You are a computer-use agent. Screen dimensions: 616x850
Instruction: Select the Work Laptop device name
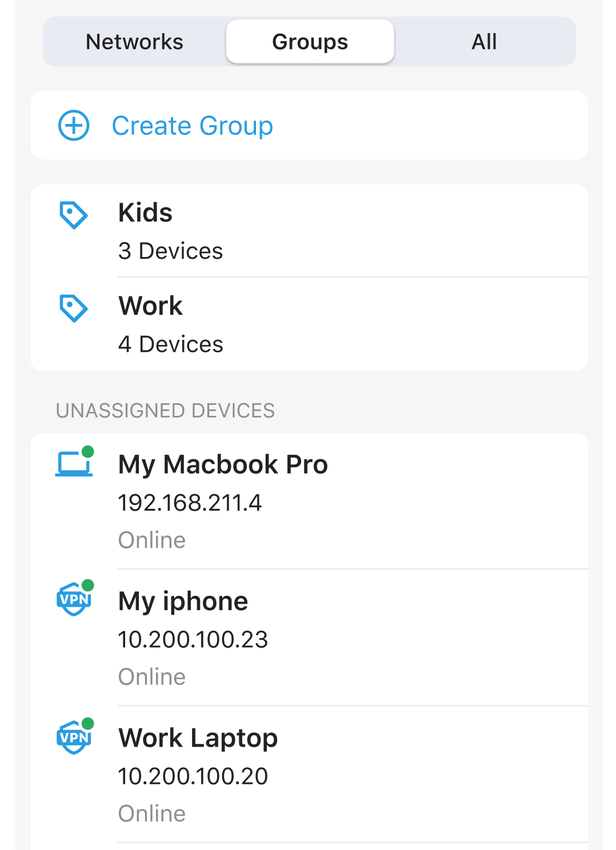pos(198,738)
